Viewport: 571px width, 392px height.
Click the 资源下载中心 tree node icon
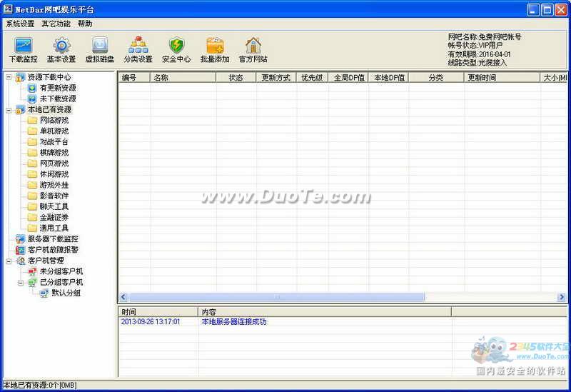[21, 77]
